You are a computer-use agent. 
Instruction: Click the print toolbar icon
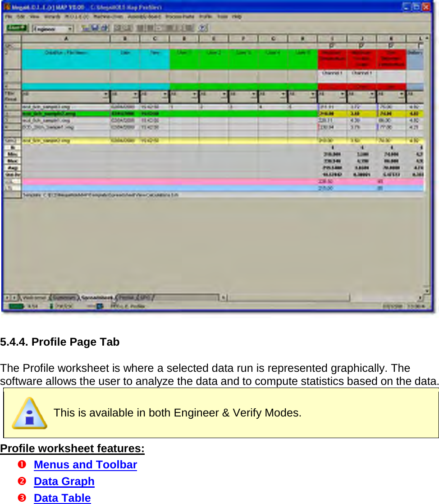(105, 28)
